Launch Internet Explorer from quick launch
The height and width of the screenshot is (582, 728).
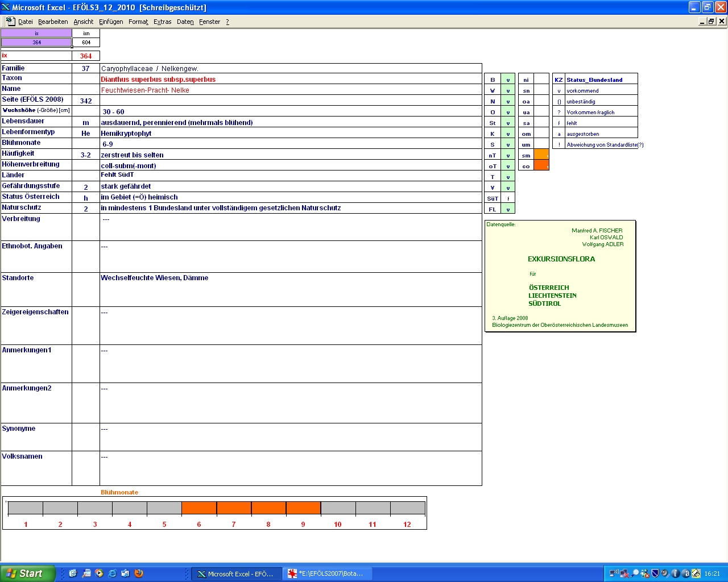pyautogui.click(x=112, y=573)
